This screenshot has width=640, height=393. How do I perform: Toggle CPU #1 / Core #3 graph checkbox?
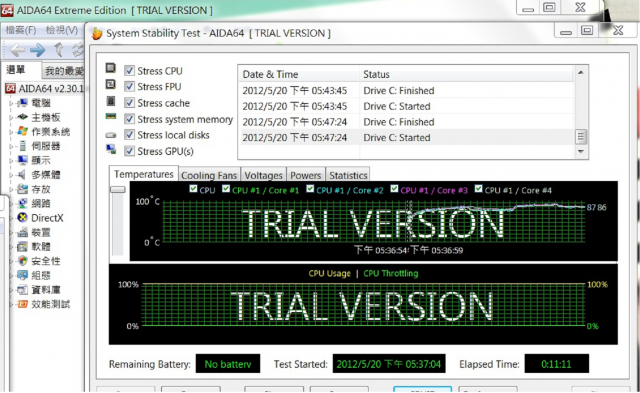394,189
